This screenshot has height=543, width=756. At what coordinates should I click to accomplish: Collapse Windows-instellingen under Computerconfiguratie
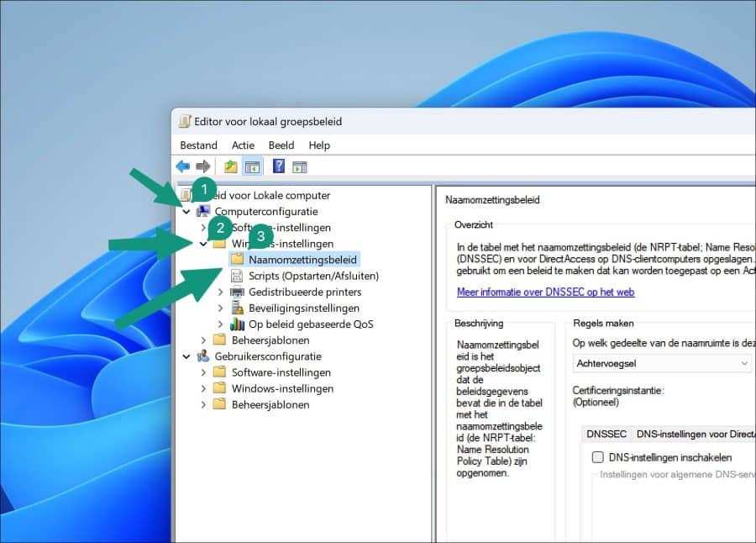pyautogui.click(x=203, y=244)
